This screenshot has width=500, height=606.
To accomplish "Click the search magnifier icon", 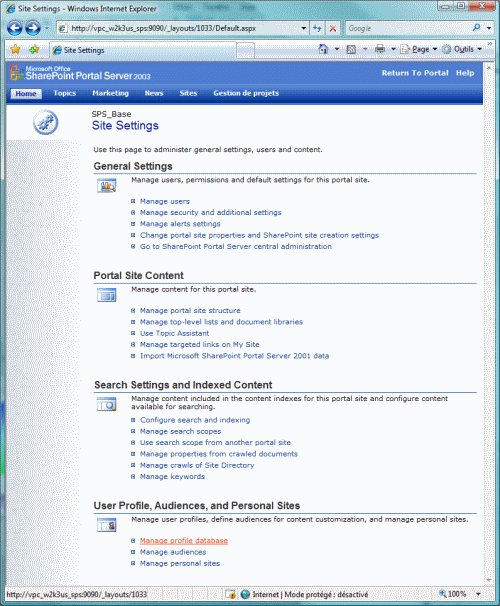I will coord(476,28).
